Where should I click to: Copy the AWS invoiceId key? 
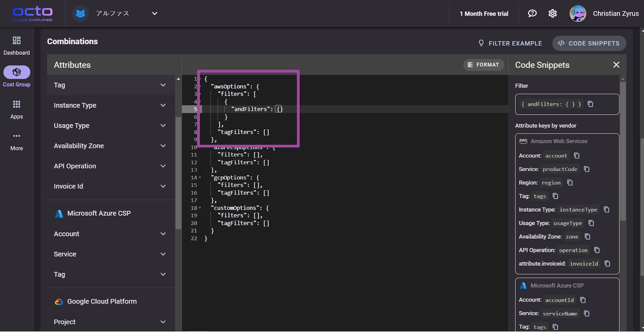point(607,264)
